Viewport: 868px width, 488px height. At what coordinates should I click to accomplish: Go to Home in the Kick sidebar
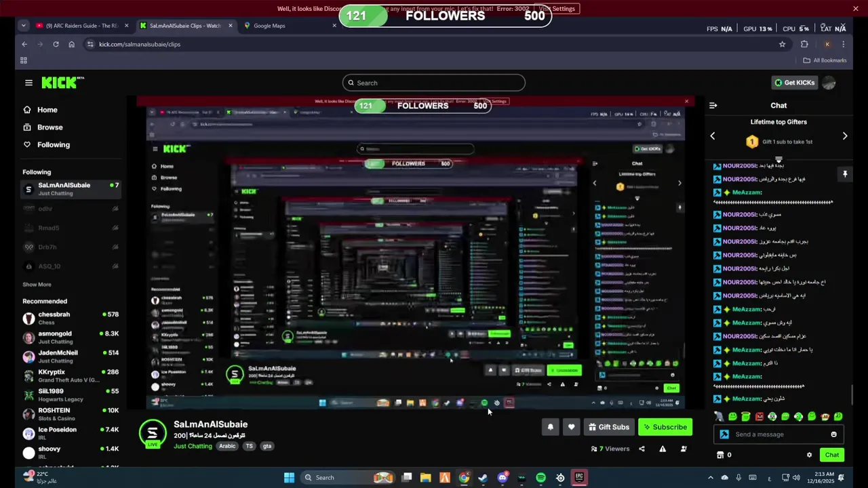(x=47, y=110)
